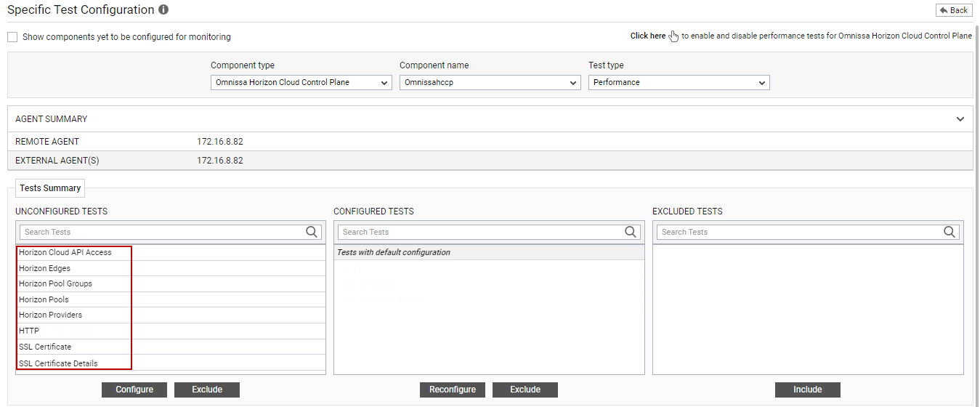Collapse the Agent Summary section chevron

tap(960, 119)
